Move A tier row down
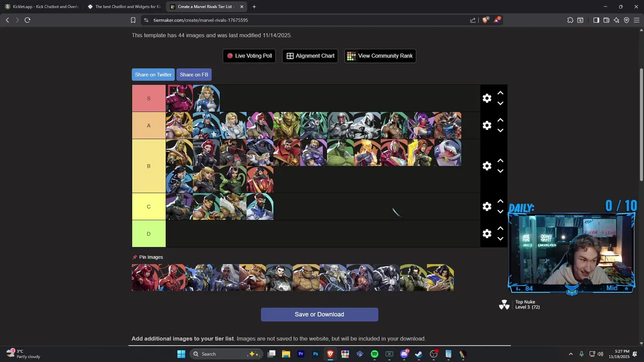 (500, 131)
